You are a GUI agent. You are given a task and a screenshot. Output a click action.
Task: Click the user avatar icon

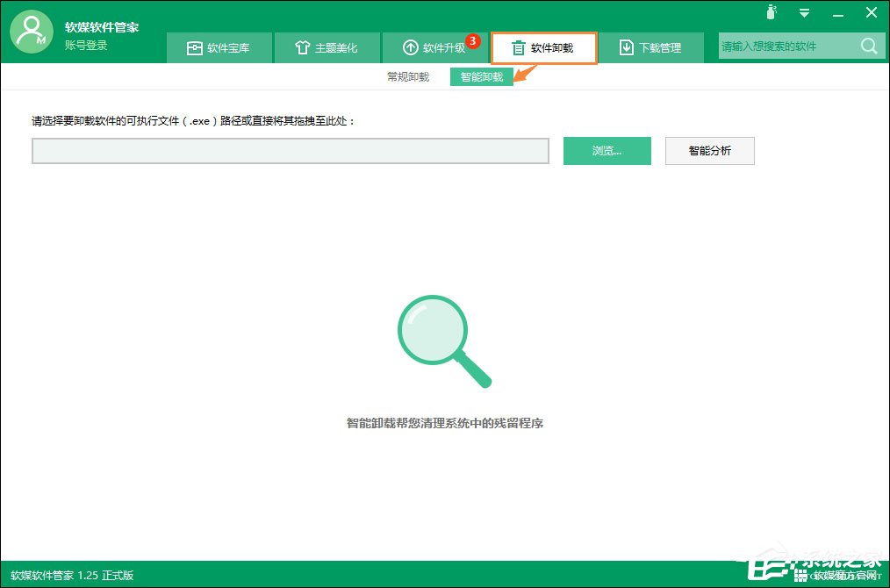[31, 32]
